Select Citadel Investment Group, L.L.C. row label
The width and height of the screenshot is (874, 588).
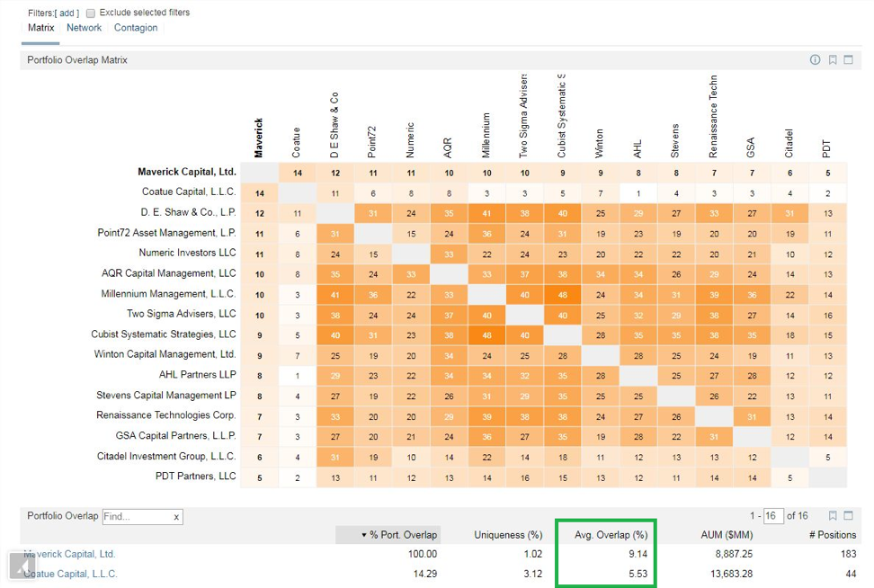pos(166,457)
